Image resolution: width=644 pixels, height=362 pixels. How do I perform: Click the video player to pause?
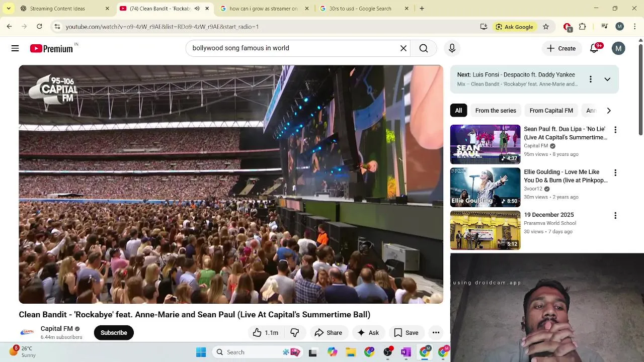click(231, 185)
